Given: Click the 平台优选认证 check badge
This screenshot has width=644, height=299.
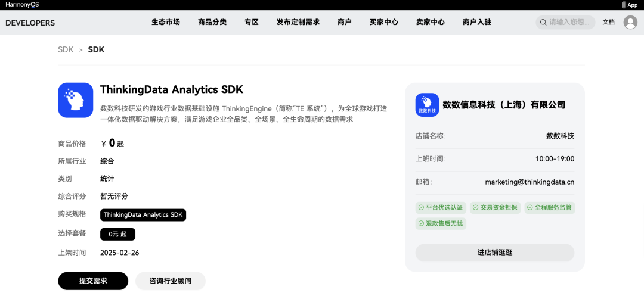Looking at the screenshot, I should (441, 207).
